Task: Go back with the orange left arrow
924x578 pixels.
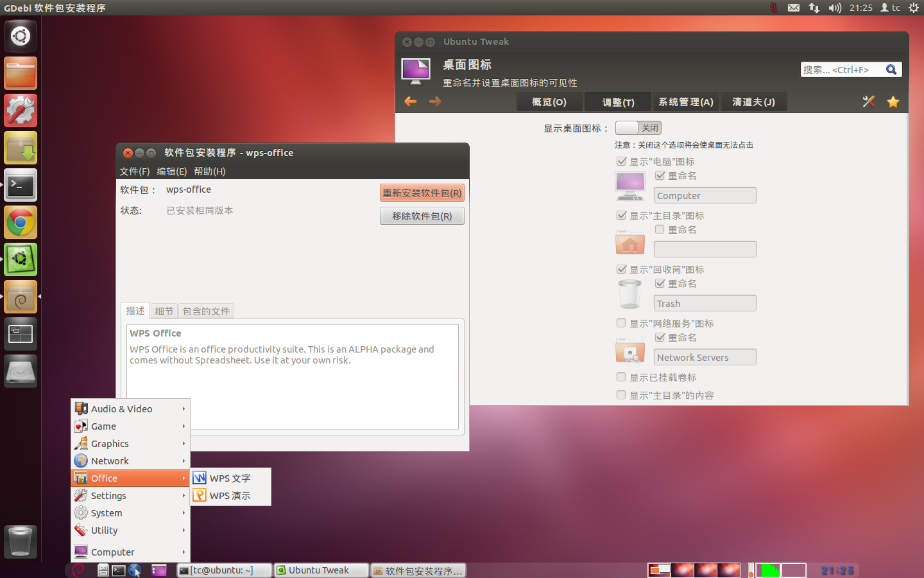Action: (x=411, y=101)
